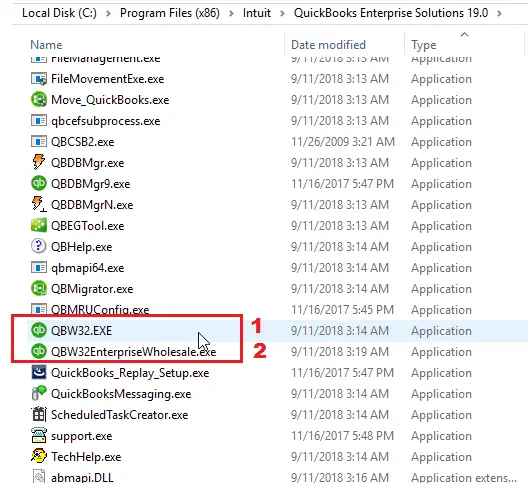Select file name QBW32EnterpriseWholesale.exe
The image size is (528, 490).
pyautogui.click(x=133, y=352)
